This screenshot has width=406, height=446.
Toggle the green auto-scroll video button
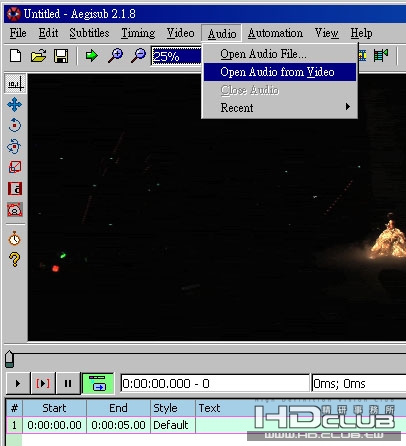tap(98, 383)
